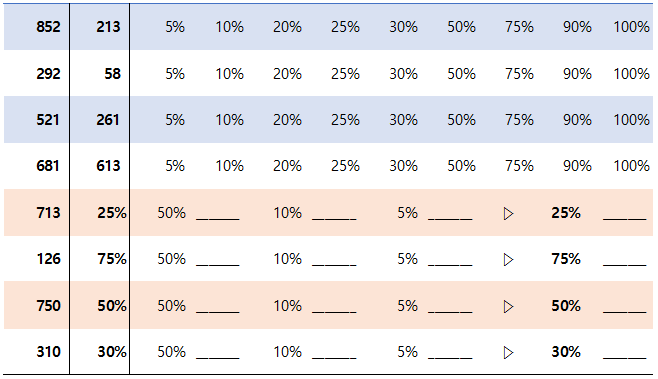This screenshot has height=379, width=658.
Task: Click the blank after 50% in the 713 row
Action: (217, 214)
